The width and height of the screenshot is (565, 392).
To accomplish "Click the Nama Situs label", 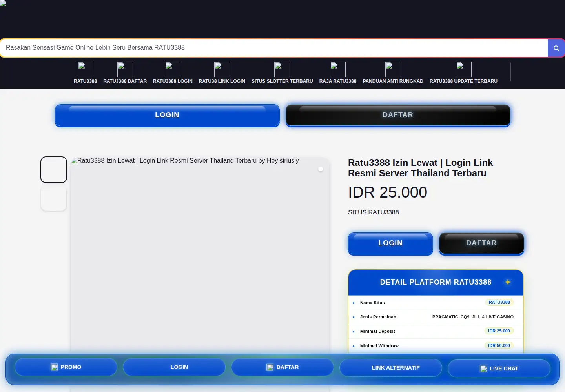I will [372, 303].
